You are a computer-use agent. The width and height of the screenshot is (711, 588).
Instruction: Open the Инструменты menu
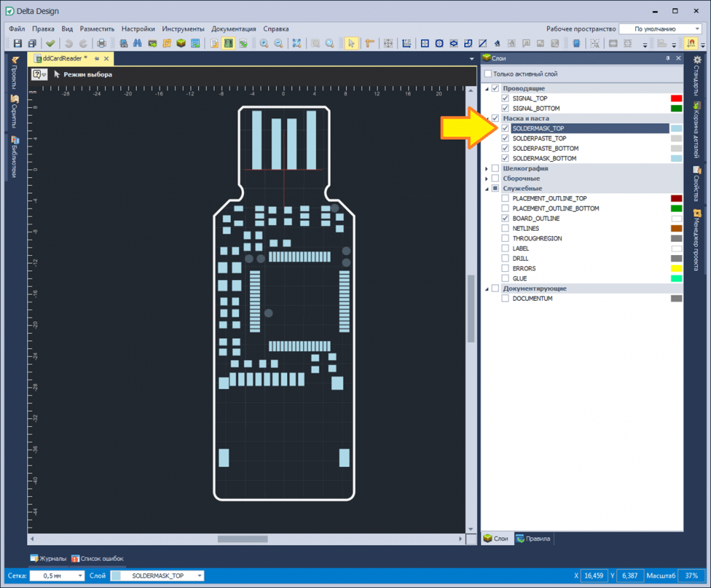[x=183, y=29]
